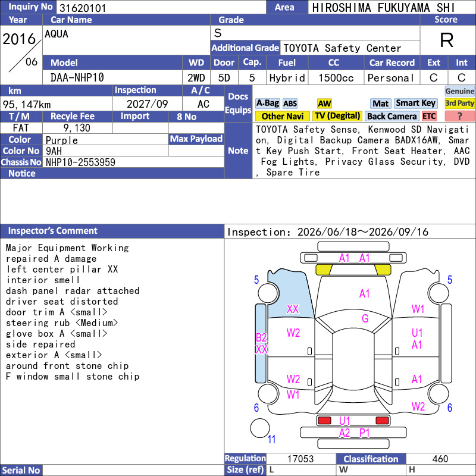Select the G mark on the windshield
Image resolution: width=476 pixels, height=476 pixels.
(x=365, y=318)
